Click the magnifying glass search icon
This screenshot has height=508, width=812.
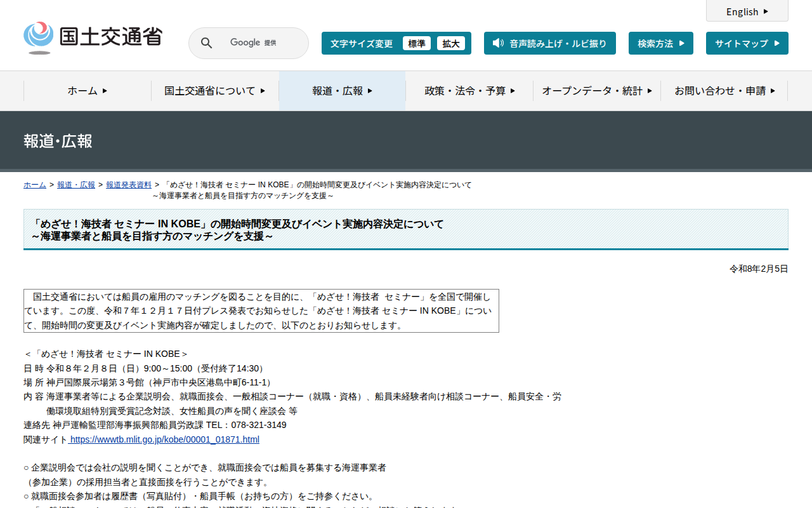click(206, 43)
